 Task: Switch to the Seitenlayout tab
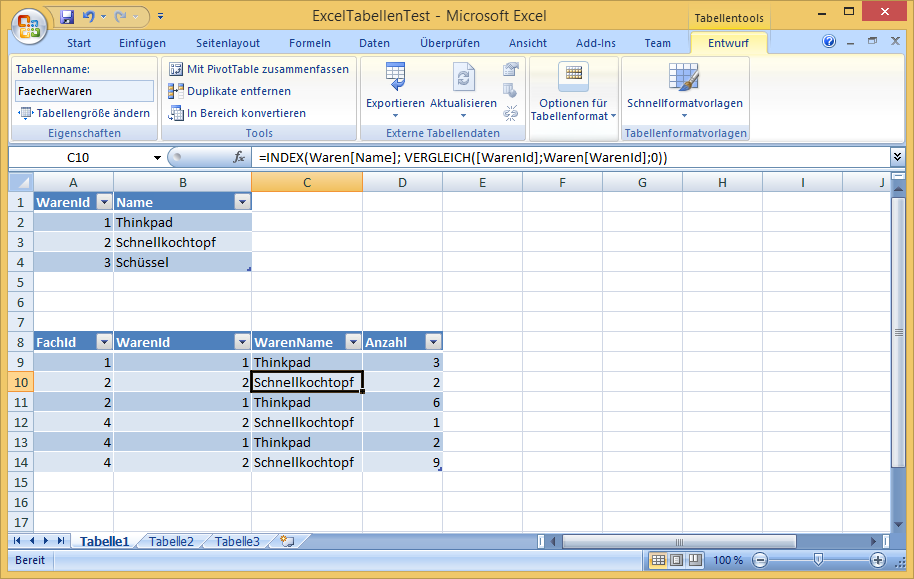pos(228,43)
